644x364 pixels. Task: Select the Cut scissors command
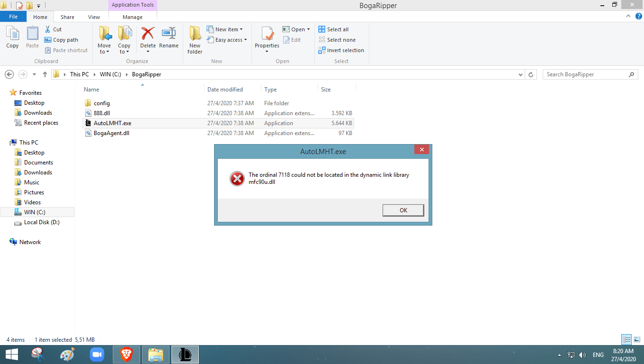point(53,29)
